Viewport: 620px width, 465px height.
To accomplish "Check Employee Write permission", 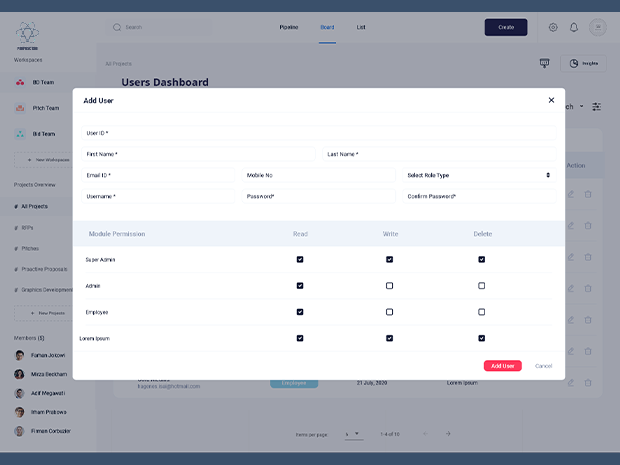I will [x=389, y=312].
